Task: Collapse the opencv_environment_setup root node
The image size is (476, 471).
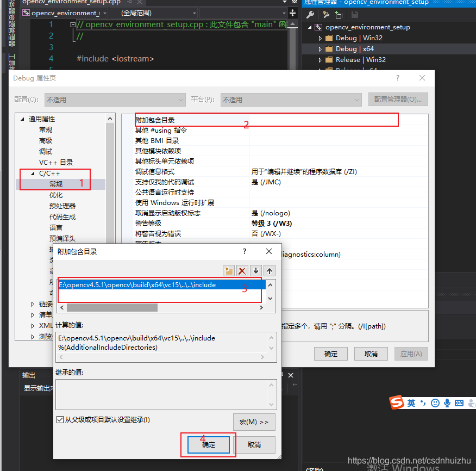Action: 310,27
